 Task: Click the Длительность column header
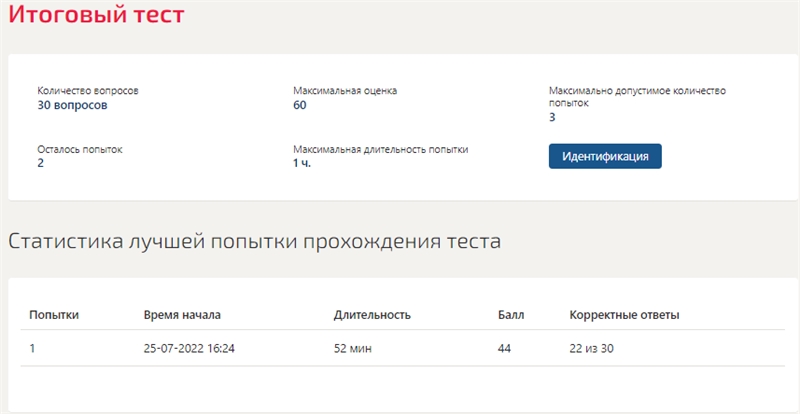(x=372, y=315)
